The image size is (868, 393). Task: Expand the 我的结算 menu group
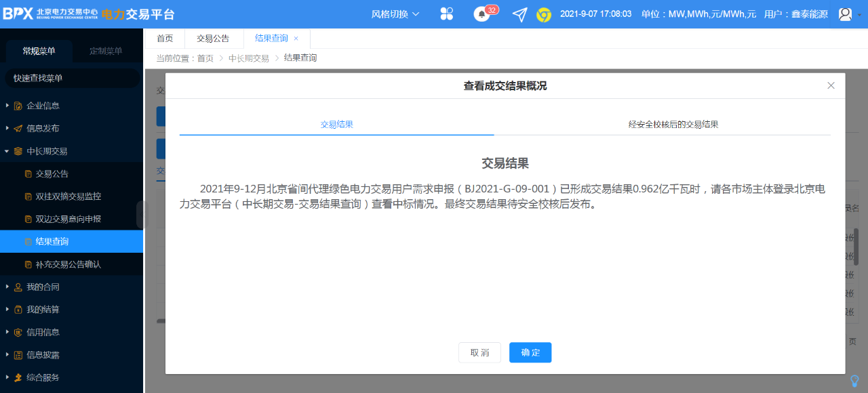pyautogui.click(x=42, y=310)
